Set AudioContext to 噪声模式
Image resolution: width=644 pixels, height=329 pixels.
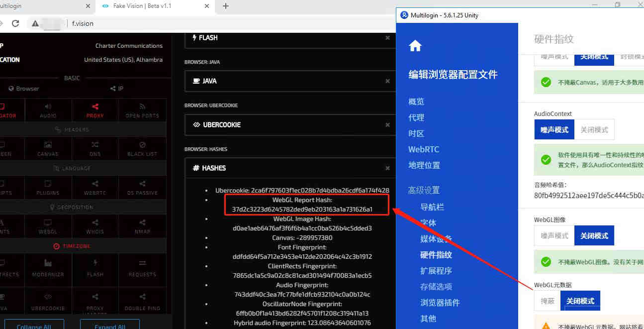point(554,129)
